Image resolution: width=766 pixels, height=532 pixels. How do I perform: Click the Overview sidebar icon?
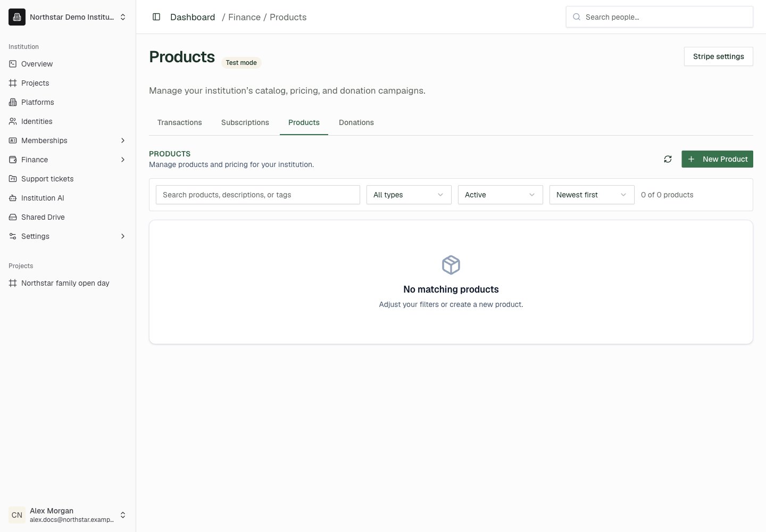click(13, 64)
